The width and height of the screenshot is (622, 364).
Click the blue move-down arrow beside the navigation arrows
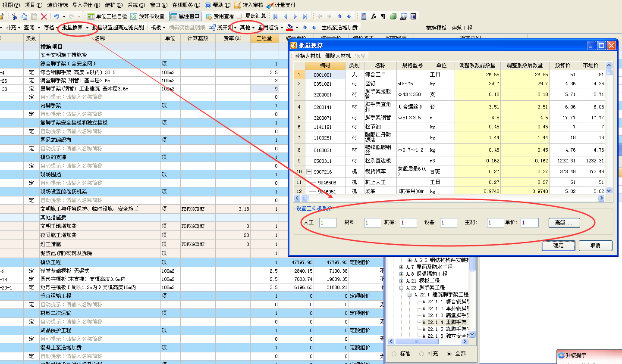tap(349, 16)
